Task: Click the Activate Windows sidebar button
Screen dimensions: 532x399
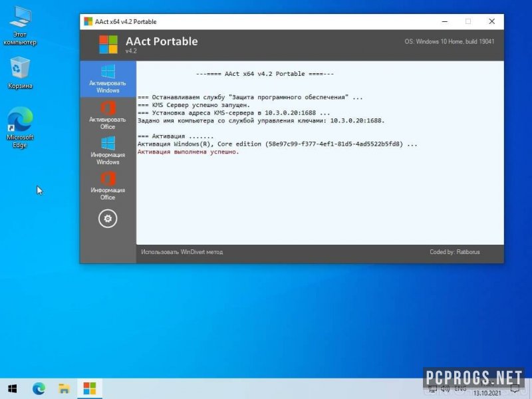Action: [x=108, y=79]
